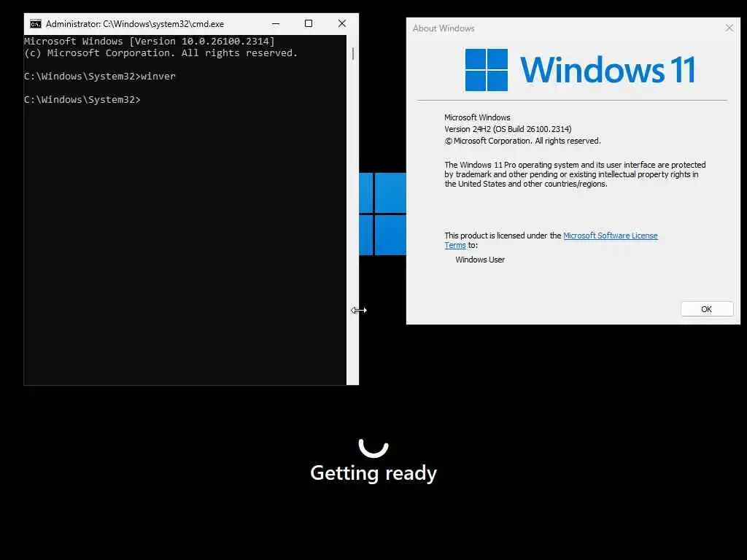Click the Version 10.0.26100.2314 line in cmd

[149, 42]
